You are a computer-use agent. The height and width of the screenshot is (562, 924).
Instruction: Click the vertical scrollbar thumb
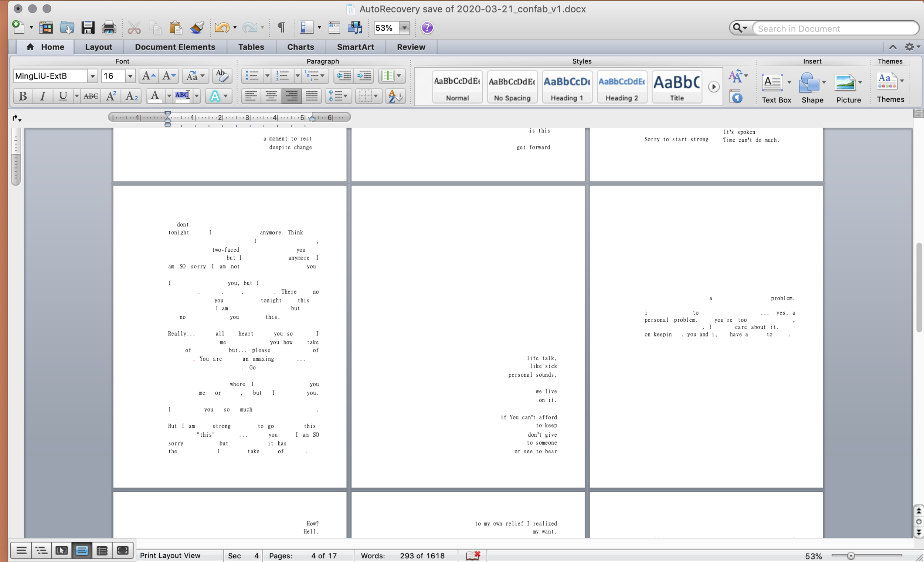point(918,287)
